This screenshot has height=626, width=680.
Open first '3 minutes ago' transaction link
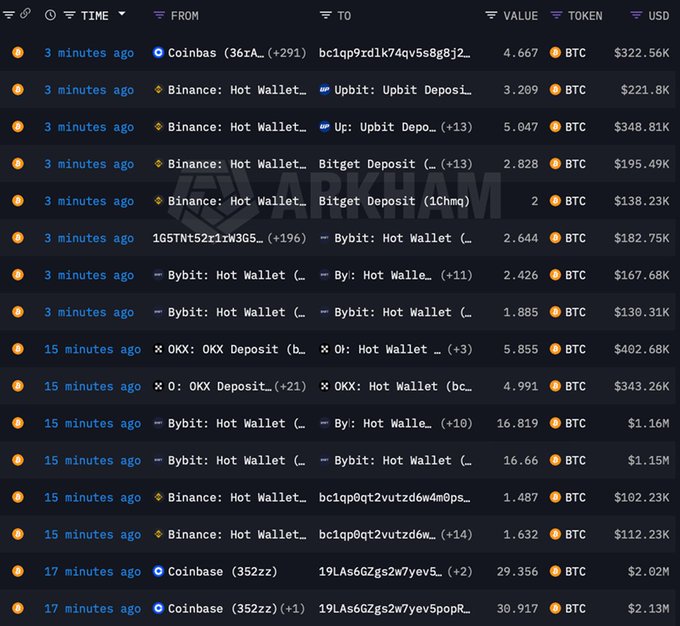(x=88, y=53)
